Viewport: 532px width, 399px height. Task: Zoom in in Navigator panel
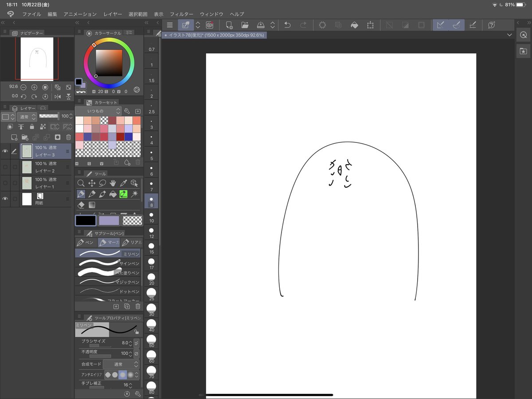34,87
